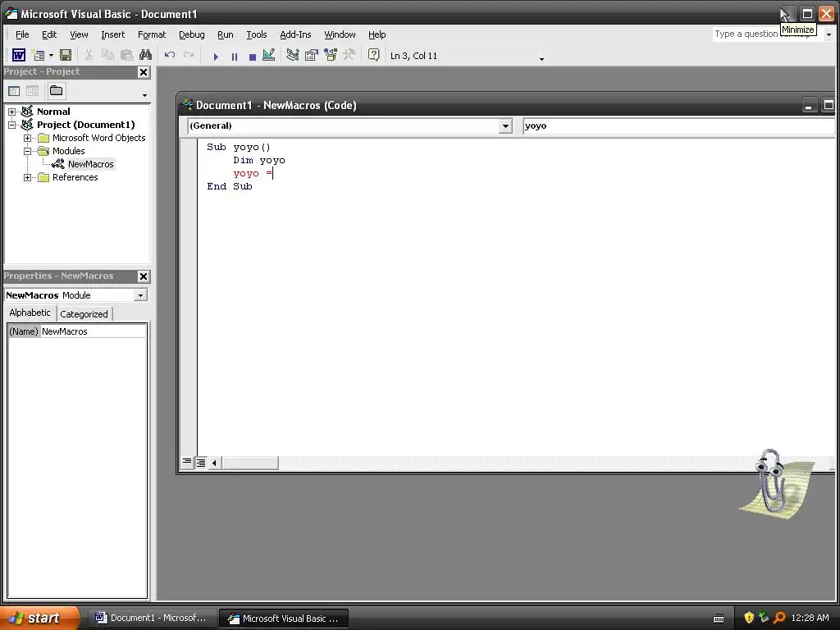Click the Cut scissors icon
This screenshot has width=840, height=630.
(x=89, y=55)
